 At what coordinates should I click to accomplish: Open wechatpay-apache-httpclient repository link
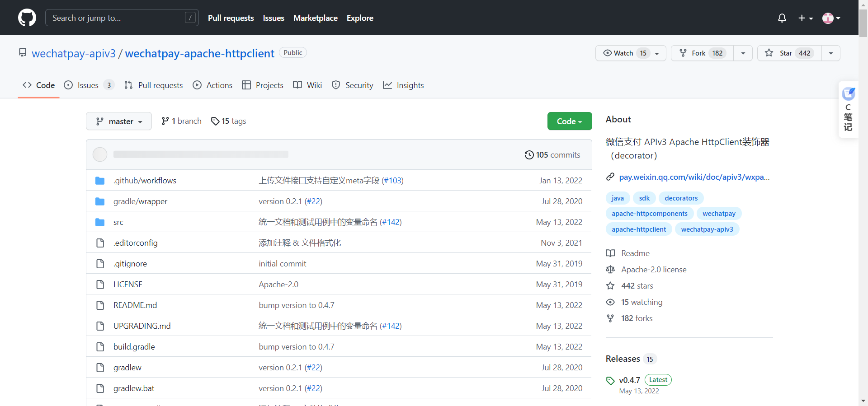point(199,53)
